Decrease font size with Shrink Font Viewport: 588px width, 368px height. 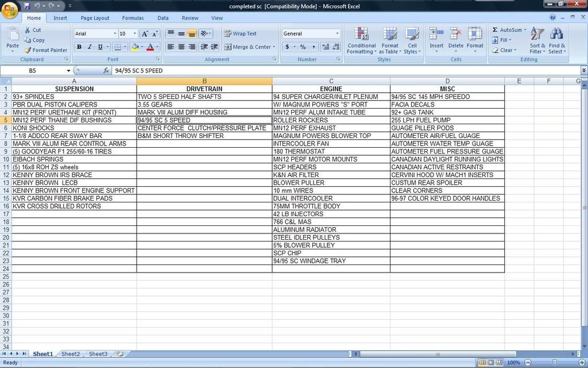tap(156, 34)
